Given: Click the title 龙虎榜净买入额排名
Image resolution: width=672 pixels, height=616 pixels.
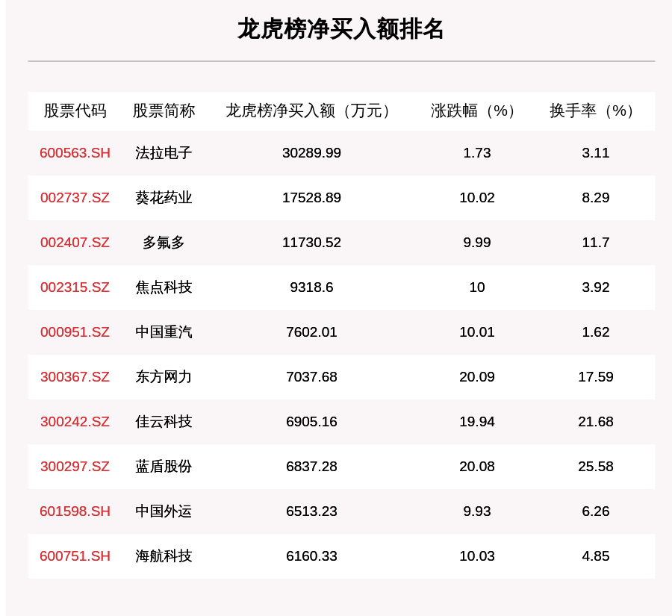Looking at the screenshot, I should tap(340, 29).
